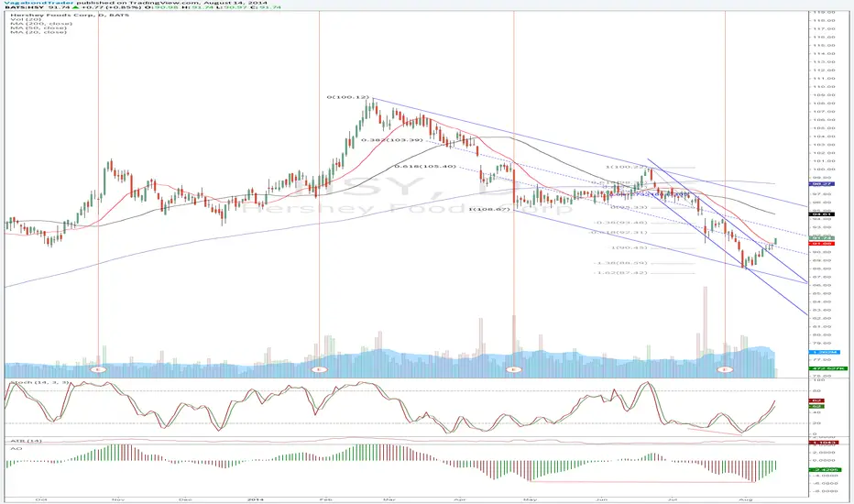The width and height of the screenshot is (854, 504).
Task: Open the earnings marker near late April
Action: point(514,369)
